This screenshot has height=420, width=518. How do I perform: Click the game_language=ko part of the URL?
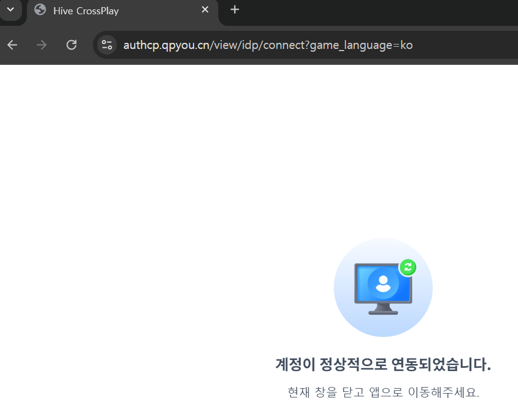(x=361, y=45)
